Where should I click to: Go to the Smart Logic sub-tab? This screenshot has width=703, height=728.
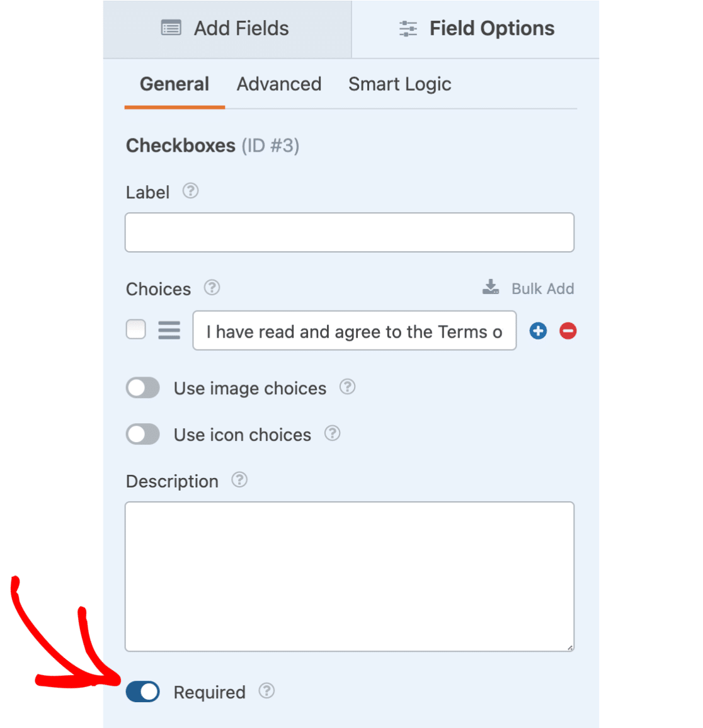tap(399, 84)
